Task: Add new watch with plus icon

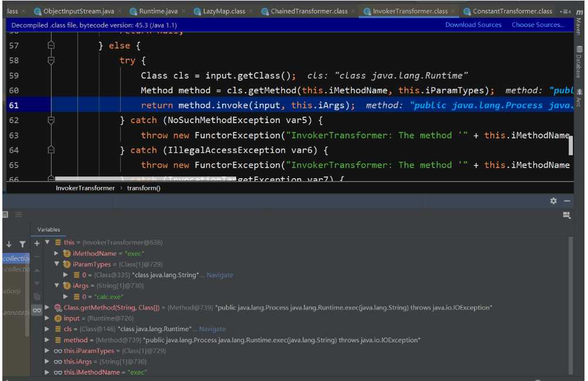Action: click(37, 244)
